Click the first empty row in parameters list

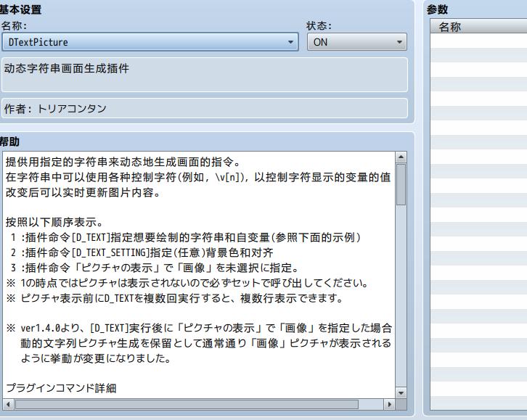[x=478, y=41]
